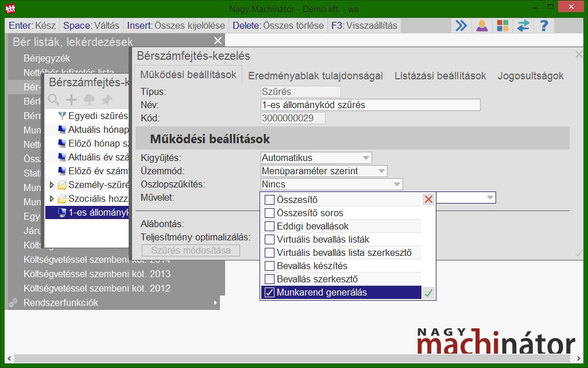Click Insert: Összes kijelölése button

[176, 25]
